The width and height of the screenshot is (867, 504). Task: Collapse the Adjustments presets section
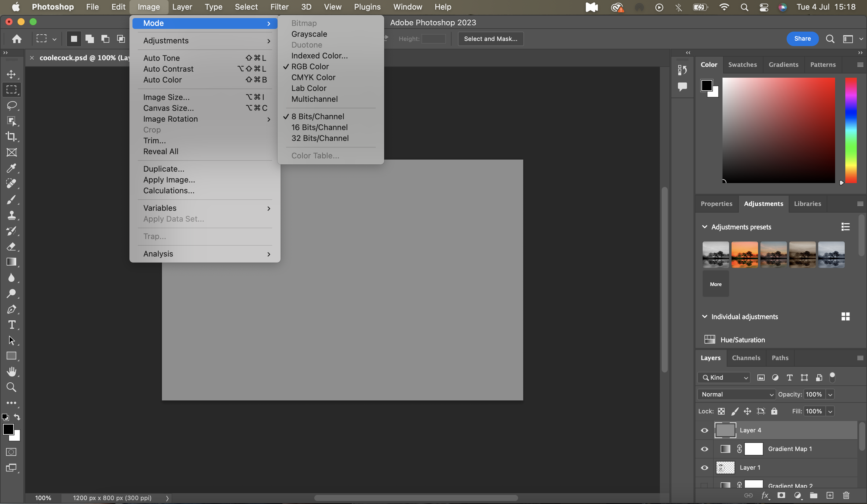[704, 226]
